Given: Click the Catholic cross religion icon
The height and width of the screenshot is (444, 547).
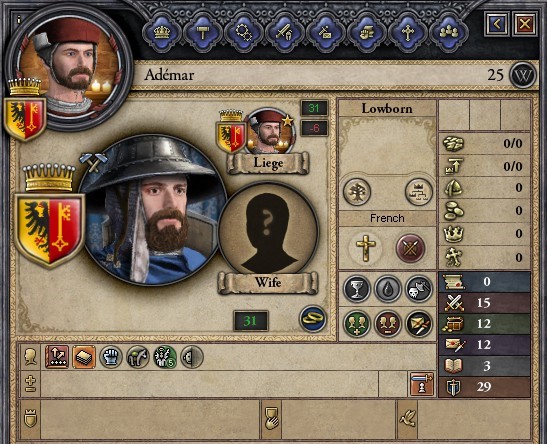Looking at the screenshot, I should click(366, 248).
